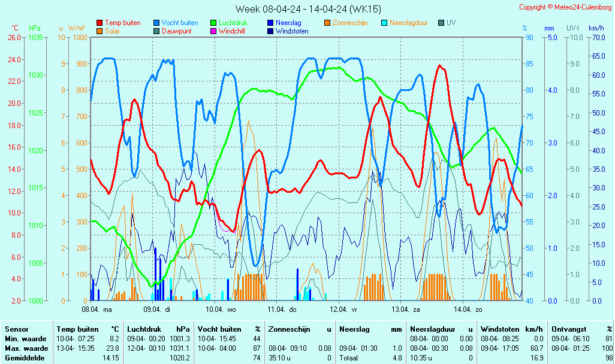Click the magenta Windchill legend swatch
Viewport: 615px width, 364px height.
[213, 31]
